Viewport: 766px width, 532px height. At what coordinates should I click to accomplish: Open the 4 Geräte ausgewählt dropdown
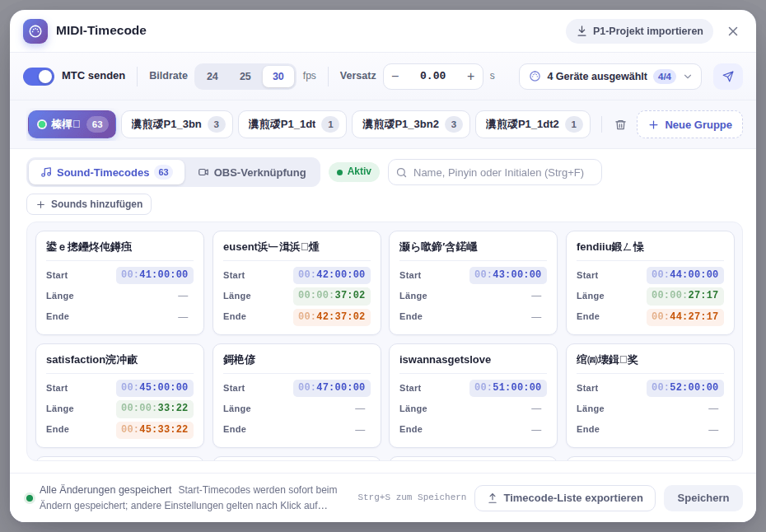point(610,77)
